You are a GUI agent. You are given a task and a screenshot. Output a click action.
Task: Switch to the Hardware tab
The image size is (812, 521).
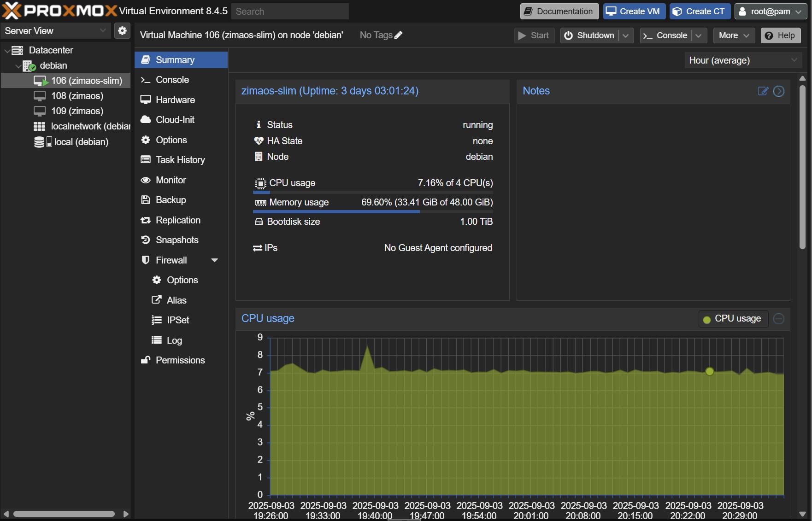[175, 100]
